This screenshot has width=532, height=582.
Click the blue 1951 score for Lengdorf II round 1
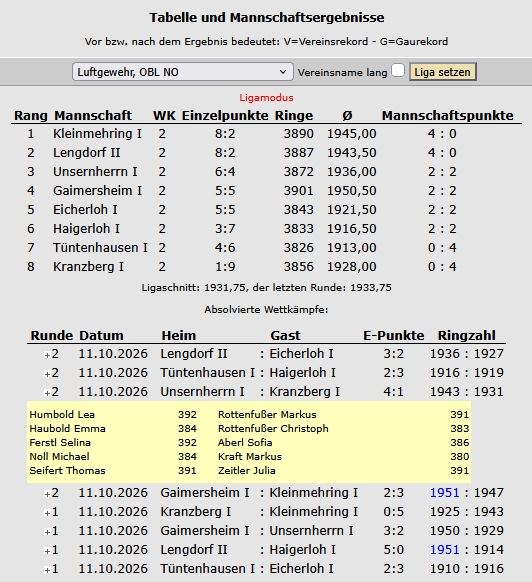[x=444, y=549]
